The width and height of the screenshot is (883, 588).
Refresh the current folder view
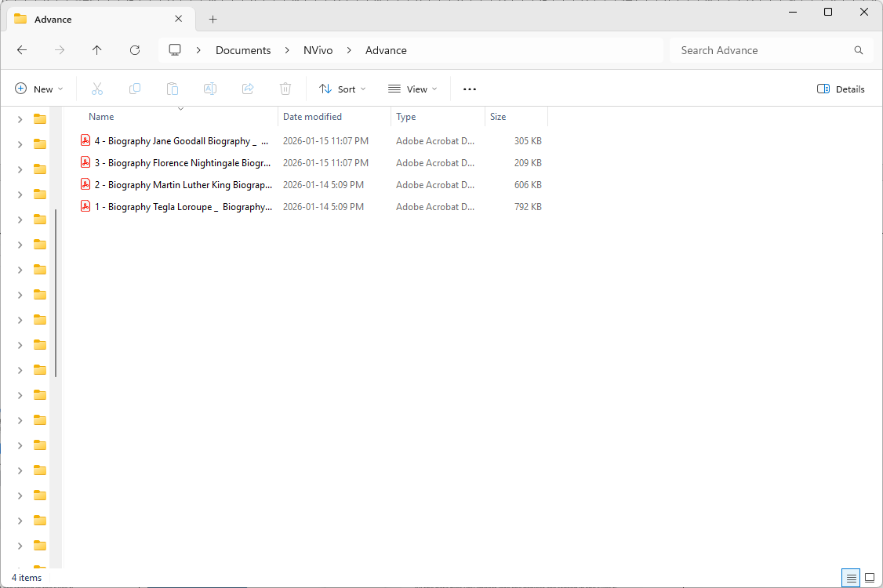click(135, 50)
